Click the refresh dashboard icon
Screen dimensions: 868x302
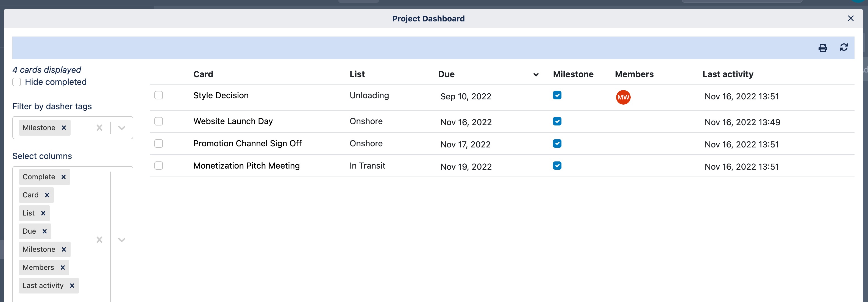pyautogui.click(x=844, y=47)
